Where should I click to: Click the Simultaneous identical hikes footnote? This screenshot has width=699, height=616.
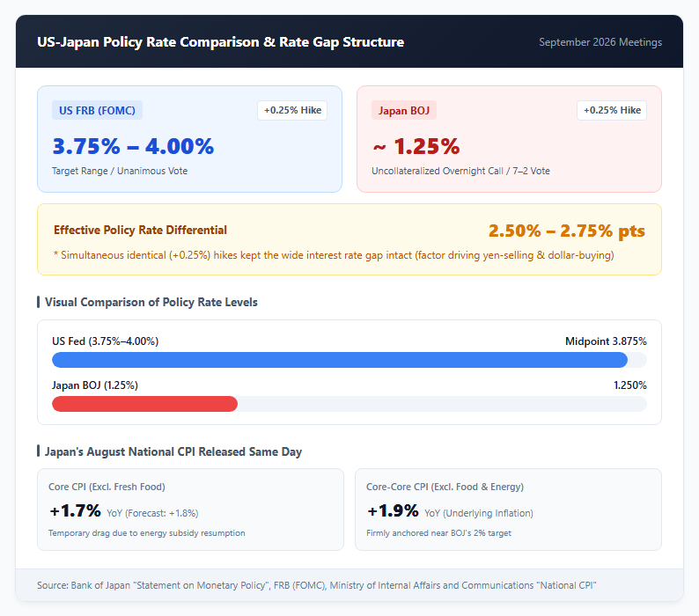coord(334,255)
